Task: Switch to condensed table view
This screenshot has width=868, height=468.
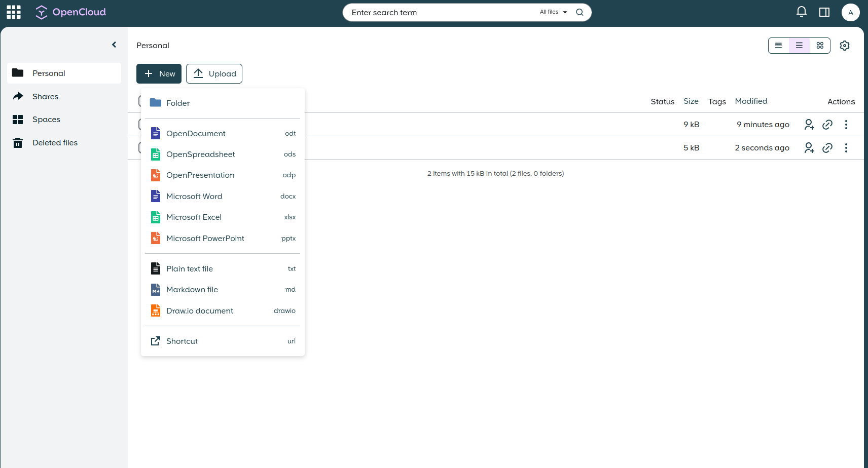Action: 779,46
